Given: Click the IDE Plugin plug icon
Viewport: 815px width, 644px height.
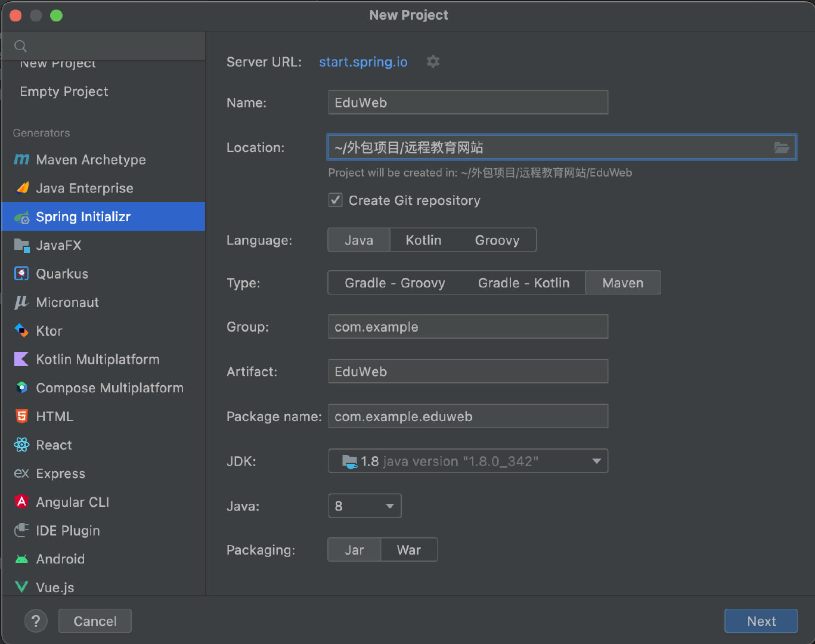Looking at the screenshot, I should tap(21, 530).
